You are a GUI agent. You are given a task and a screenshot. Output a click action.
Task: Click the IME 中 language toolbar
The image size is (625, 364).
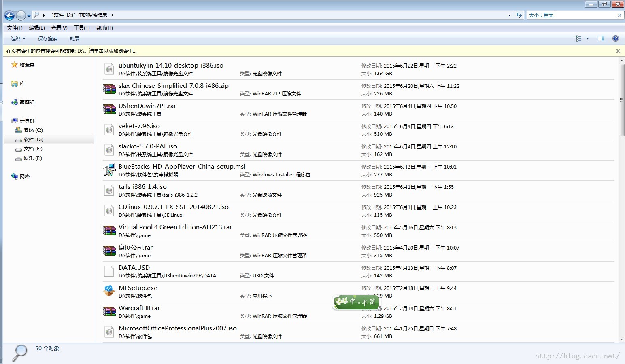pos(356,302)
